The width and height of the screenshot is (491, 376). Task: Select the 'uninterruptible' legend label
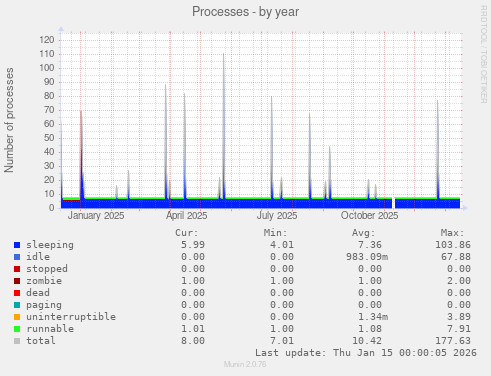(71, 317)
